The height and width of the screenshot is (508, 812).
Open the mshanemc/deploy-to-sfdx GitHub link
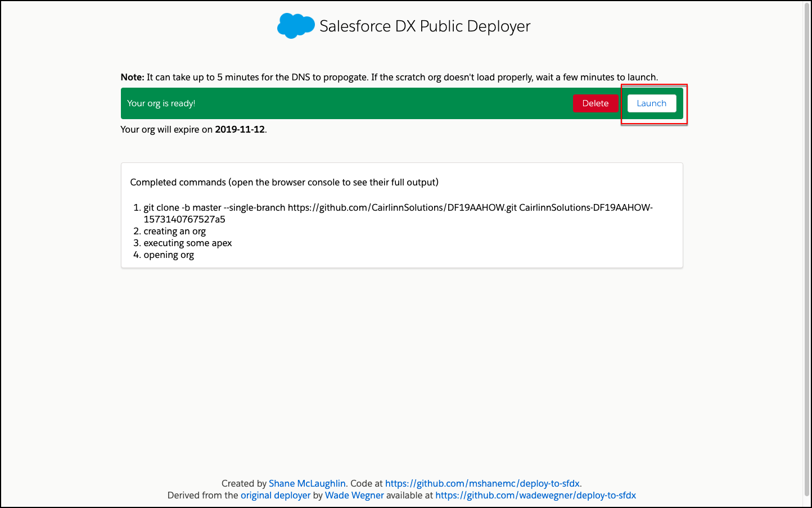482,483
